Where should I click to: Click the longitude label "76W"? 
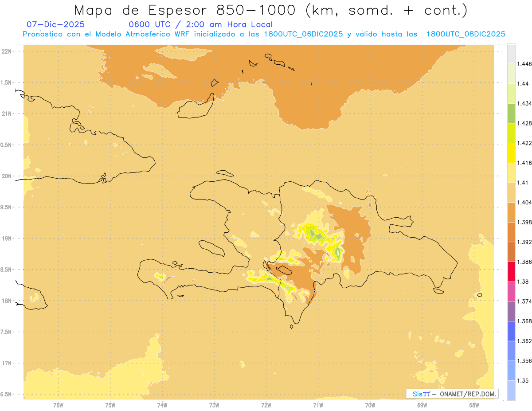pyautogui.click(x=58, y=405)
